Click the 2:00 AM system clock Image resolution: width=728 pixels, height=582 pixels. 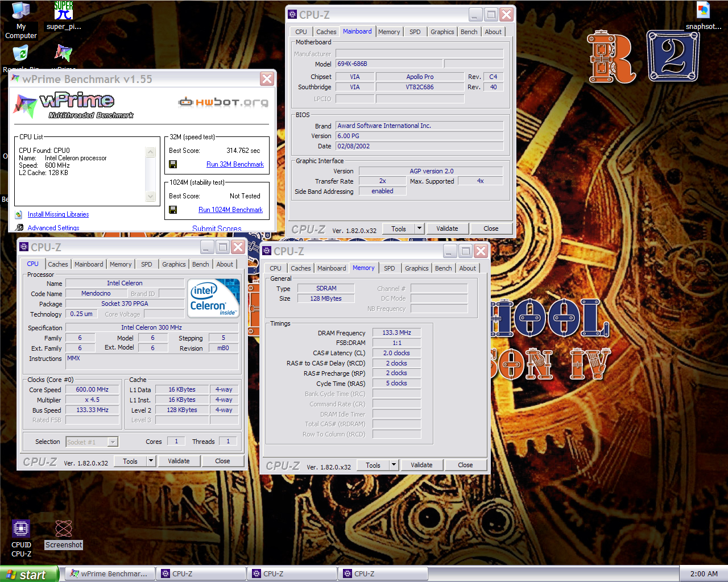click(704, 574)
